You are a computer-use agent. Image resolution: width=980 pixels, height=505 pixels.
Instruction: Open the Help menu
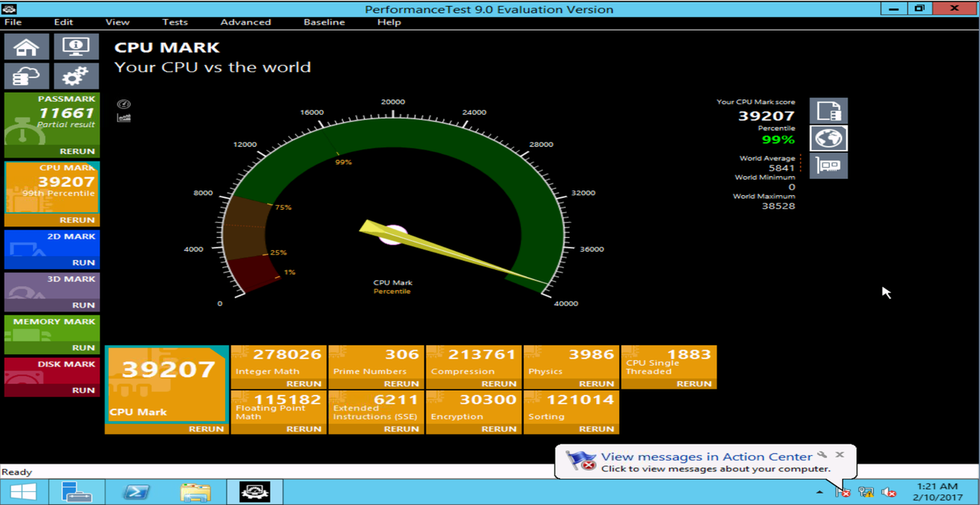click(x=389, y=22)
